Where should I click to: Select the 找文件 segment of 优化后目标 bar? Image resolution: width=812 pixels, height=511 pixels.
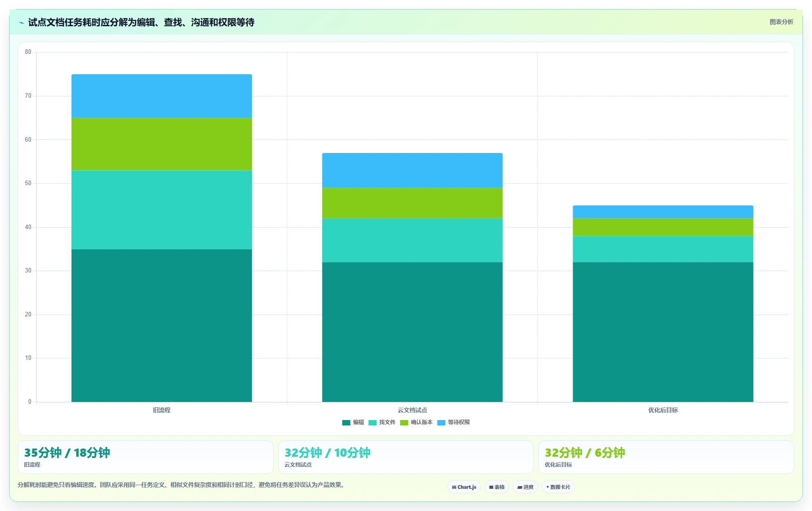(x=663, y=249)
